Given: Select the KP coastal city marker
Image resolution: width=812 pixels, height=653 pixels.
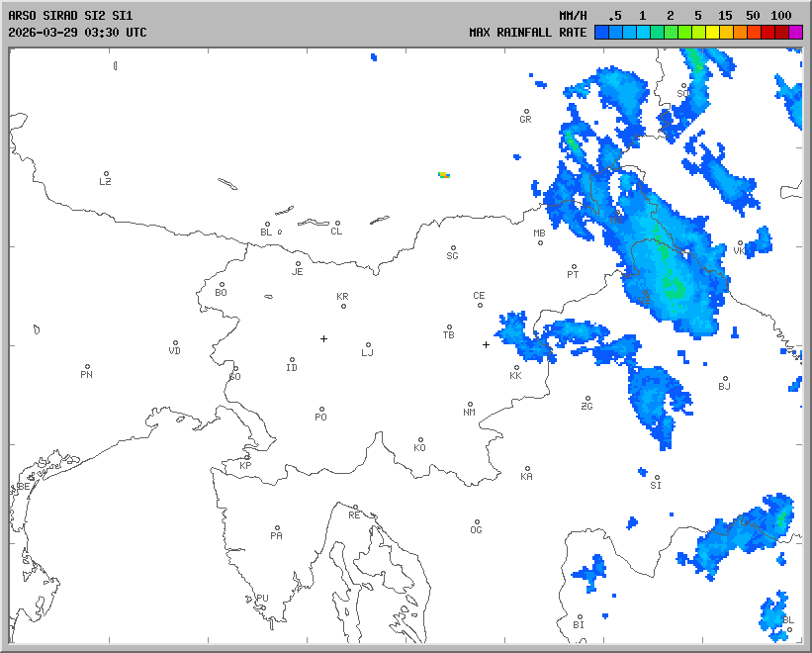Looking at the screenshot, I should tap(247, 457).
